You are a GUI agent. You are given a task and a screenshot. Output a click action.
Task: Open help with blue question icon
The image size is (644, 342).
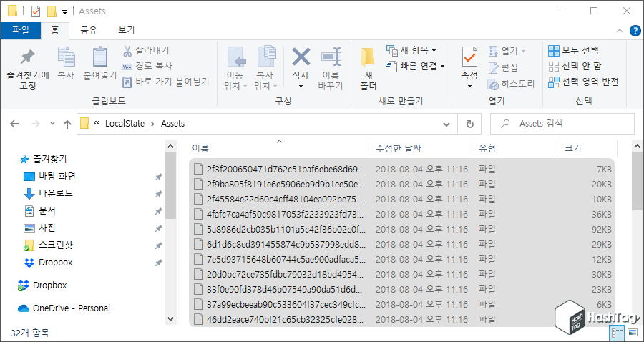point(635,30)
